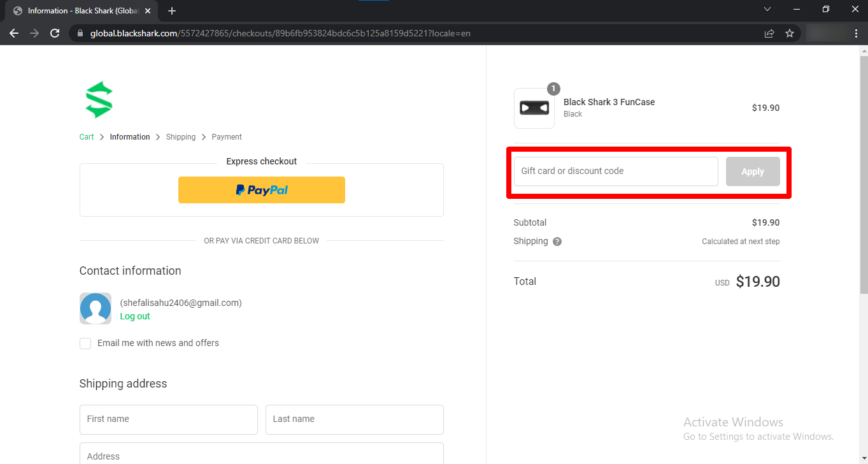Click the Calculated at next step text
This screenshot has width=868, height=464.
click(741, 242)
